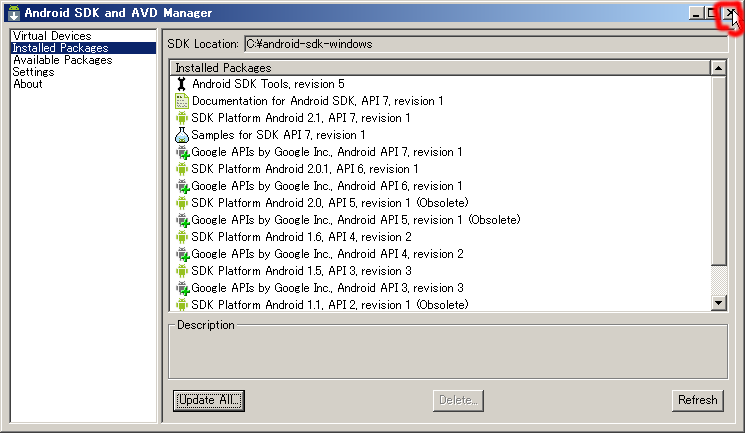Image resolution: width=745 pixels, height=433 pixels.
Task: Click the Documentation for Android SDK page icon
Action: point(181,101)
